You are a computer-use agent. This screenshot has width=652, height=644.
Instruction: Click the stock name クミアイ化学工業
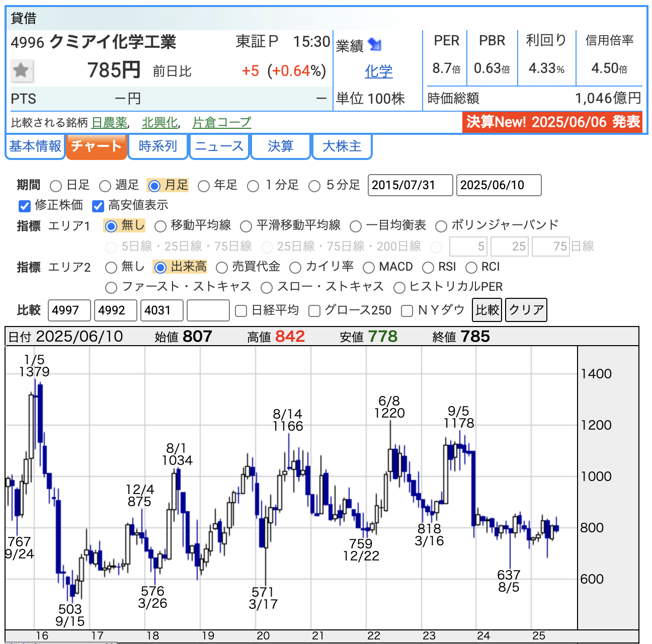[x=113, y=42]
